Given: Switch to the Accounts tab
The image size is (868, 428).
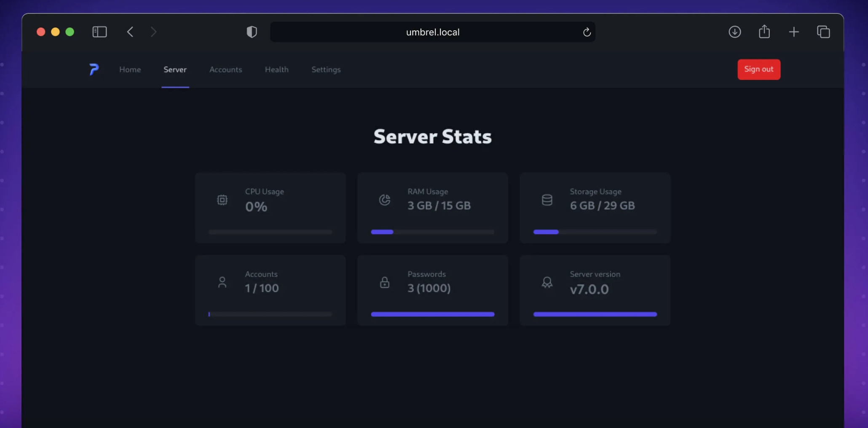Looking at the screenshot, I should pos(225,70).
